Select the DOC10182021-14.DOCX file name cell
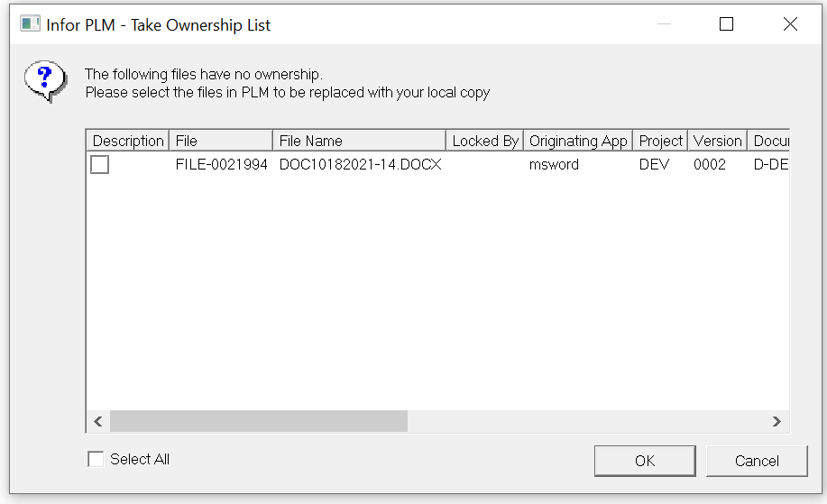 [x=360, y=165]
